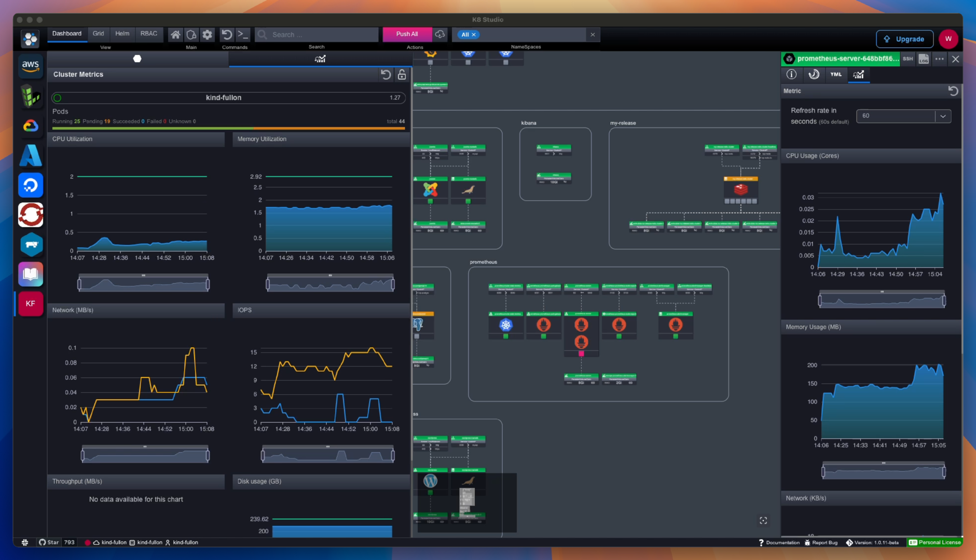The width and height of the screenshot is (976, 560).
Task: Click the cube search toolbar icon
Action: (x=191, y=35)
